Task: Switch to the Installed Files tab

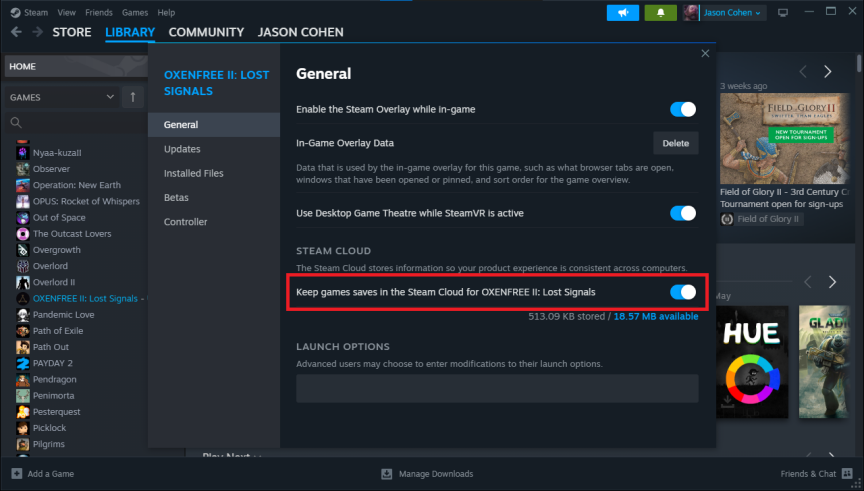Action: 193,173
